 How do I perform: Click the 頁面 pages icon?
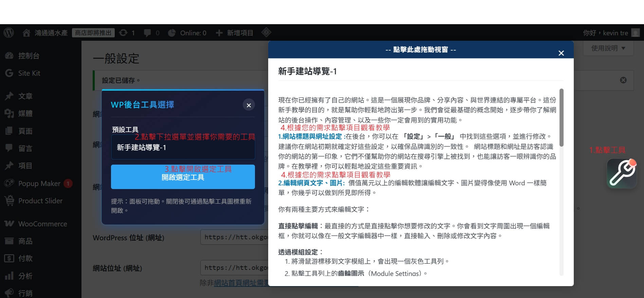click(x=9, y=131)
